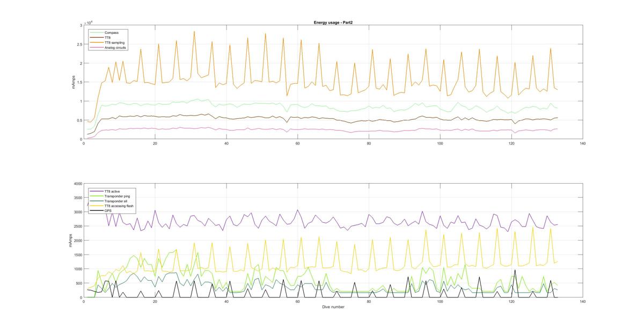This screenshot has width=644, height=334.
Task: Click y-axis tick '2000' on lower plot
Action: pyautogui.click(x=78, y=241)
